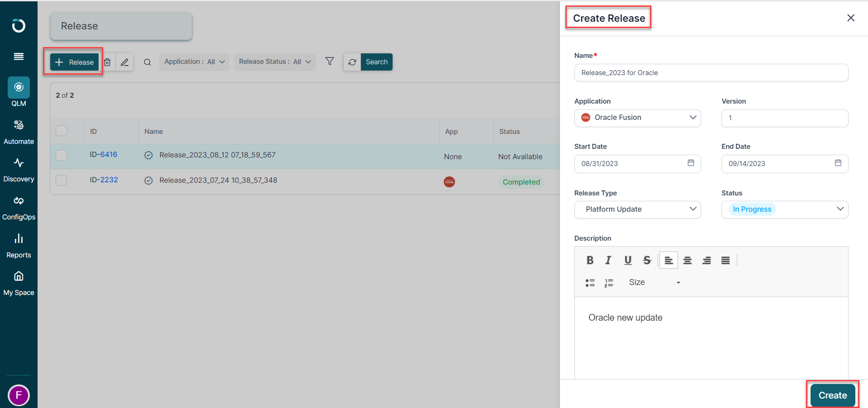Click the add Release button
Viewport: 868px width, 408px height.
[74, 62]
